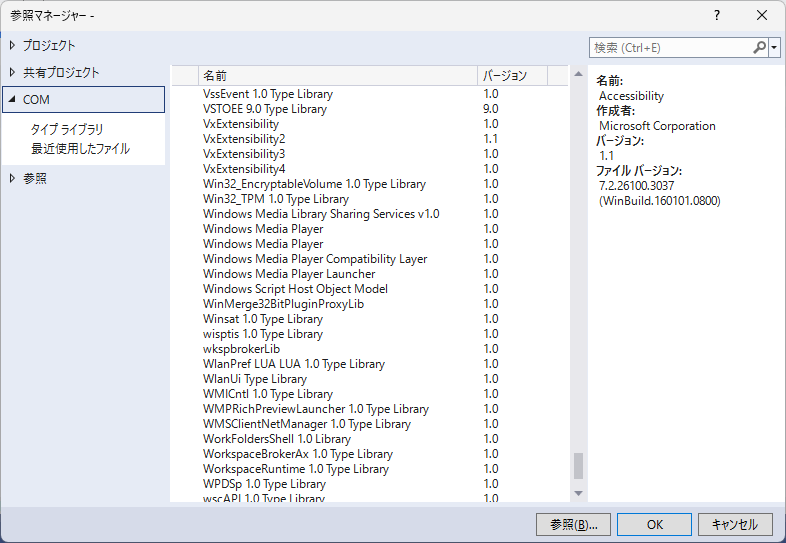Select Windows Media Library Sharing Services v1.0
The image size is (786, 543).
point(370,214)
